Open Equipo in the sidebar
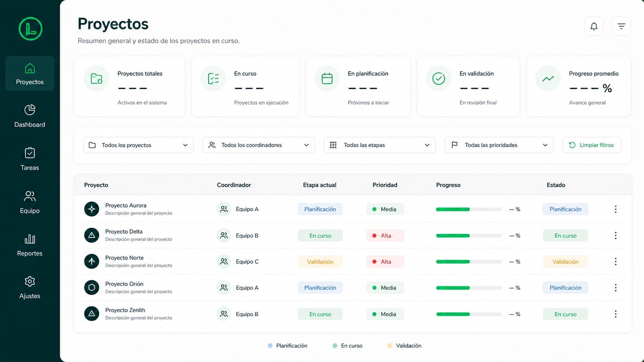 click(30, 202)
